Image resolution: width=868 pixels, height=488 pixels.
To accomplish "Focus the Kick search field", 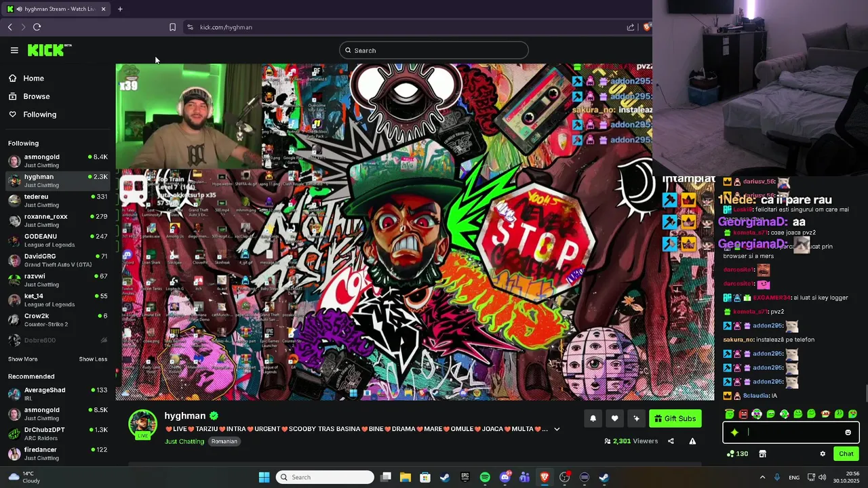I will tap(434, 50).
